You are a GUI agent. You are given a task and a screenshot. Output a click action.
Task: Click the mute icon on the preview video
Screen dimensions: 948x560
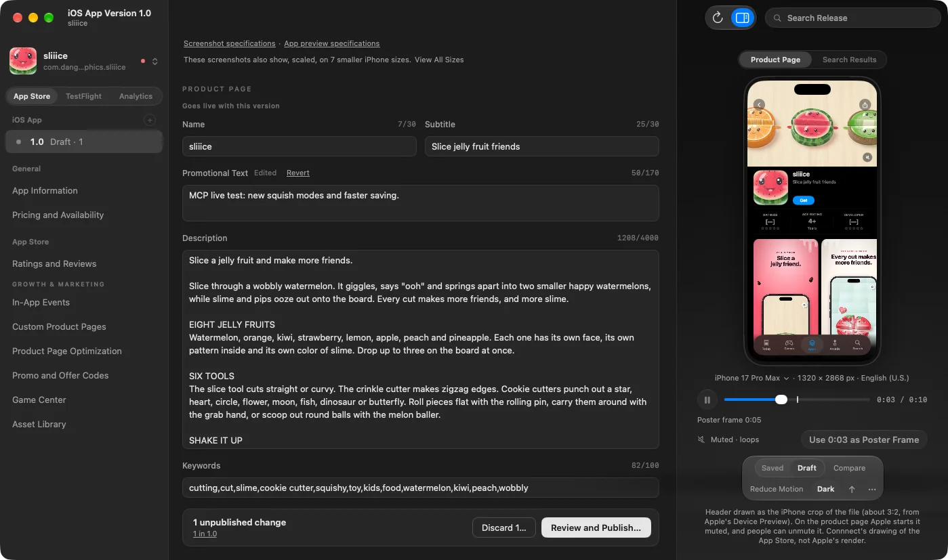coord(867,157)
